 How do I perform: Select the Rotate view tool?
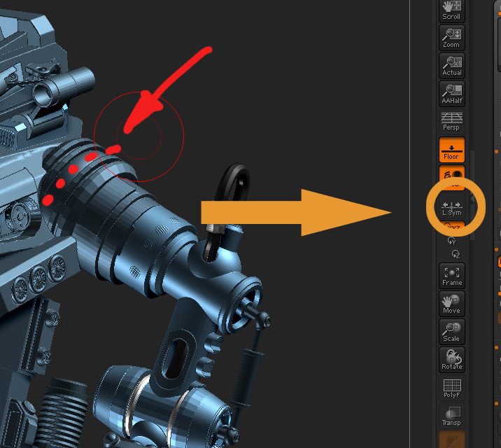[452, 360]
